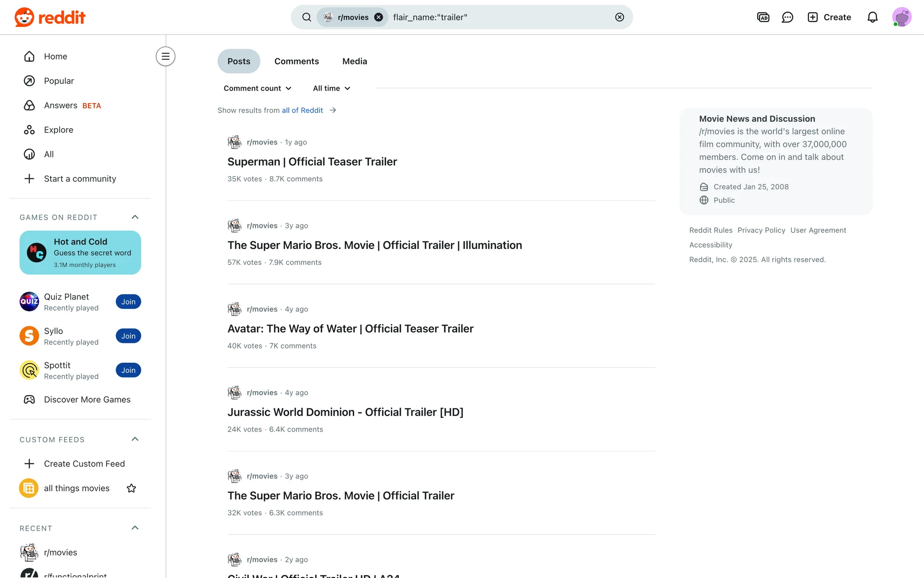The image size is (924, 578).
Task: Collapse the Custom Feeds section
Action: coord(135,439)
